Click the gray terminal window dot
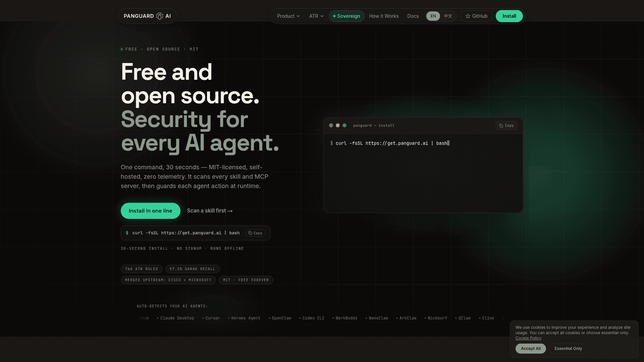This screenshot has height=362, width=644. (x=331, y=125)
